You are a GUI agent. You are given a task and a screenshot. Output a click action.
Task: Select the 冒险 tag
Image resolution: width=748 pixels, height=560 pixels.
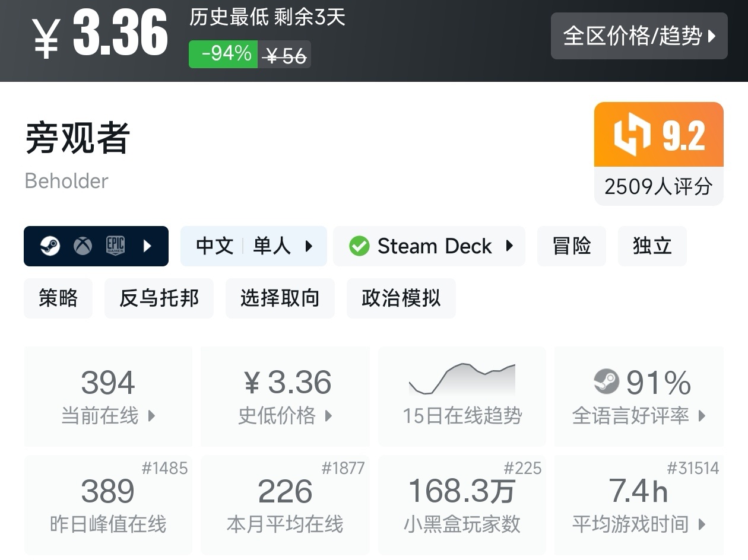572,246
